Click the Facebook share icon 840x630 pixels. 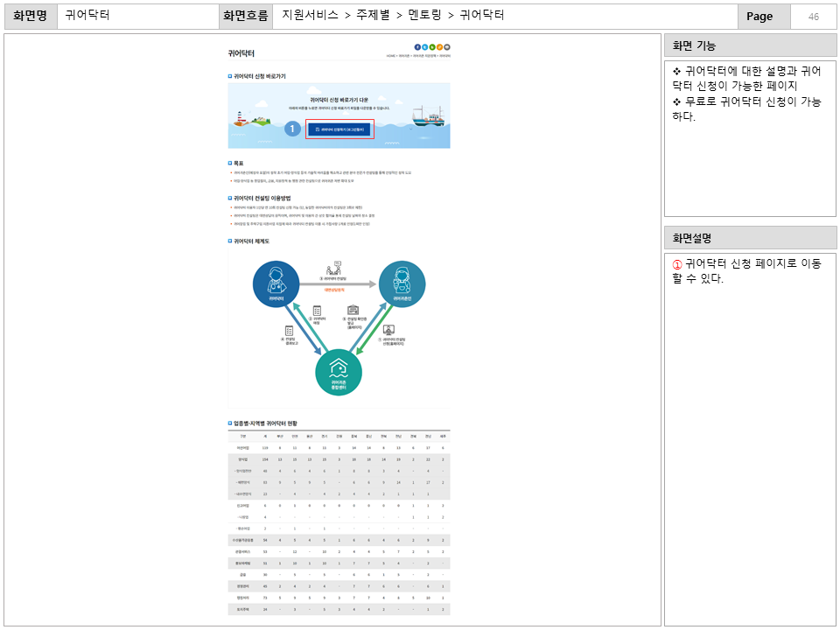(417, 46)
